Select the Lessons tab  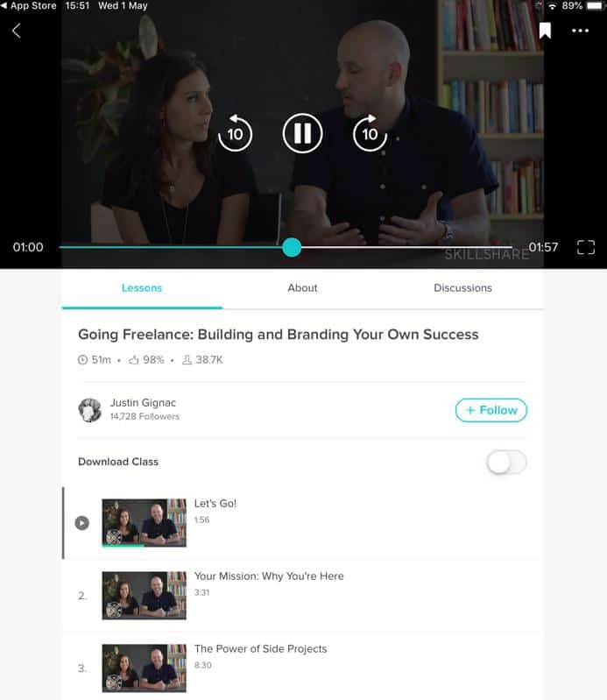(142, 288)
